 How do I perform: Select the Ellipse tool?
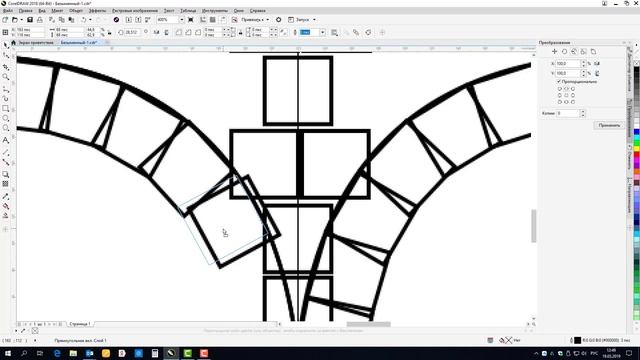pyautogui.click(x=6, y=119)
